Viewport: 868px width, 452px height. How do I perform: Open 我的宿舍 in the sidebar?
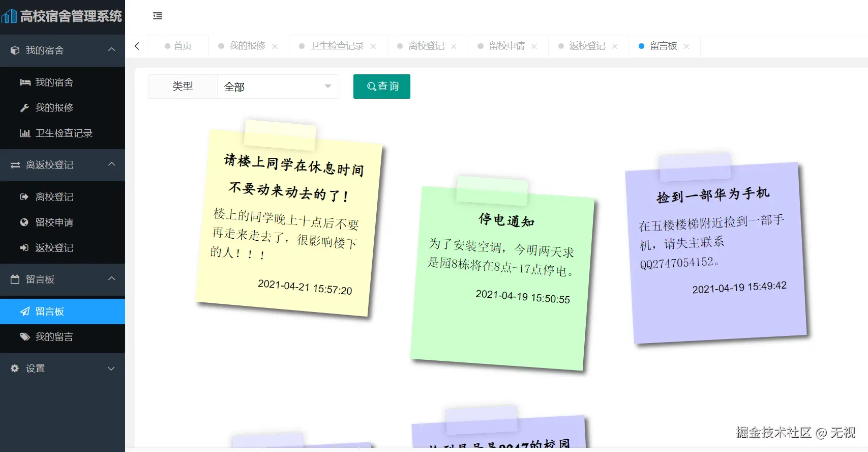coord(63,82)
